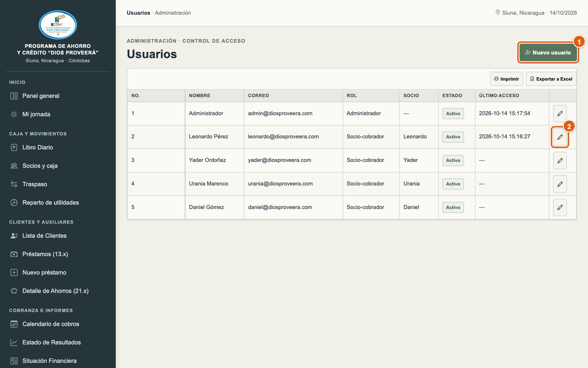Viewport: 588px width, 368px height.
Task: Click the email admin@diosproveera.com
Action: point(280,113)
